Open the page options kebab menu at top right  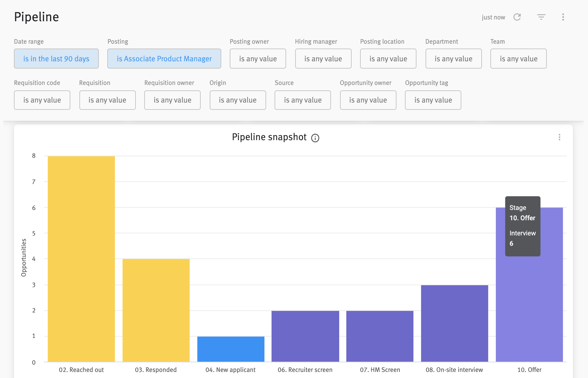563,17
